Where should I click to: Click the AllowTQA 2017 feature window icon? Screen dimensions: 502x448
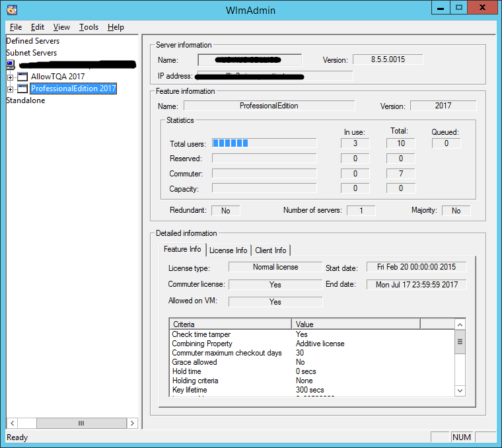tap(22, 77)
